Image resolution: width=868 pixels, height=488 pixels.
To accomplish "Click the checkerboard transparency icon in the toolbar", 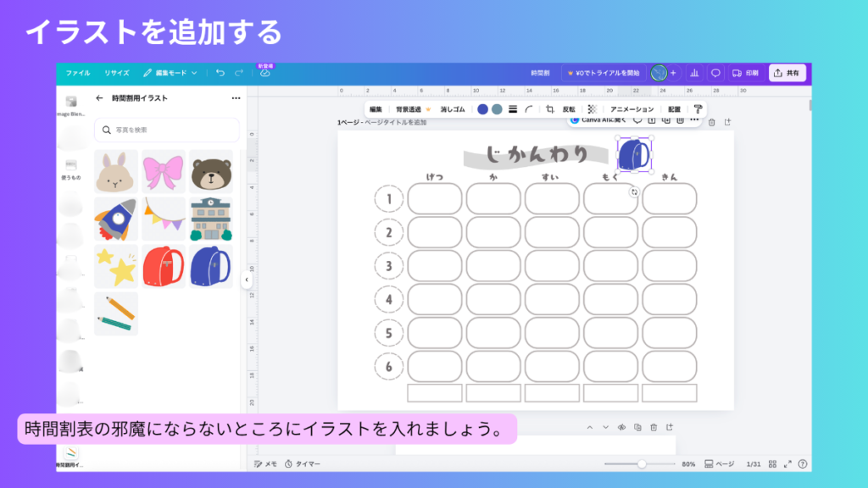I will [x=593, y=109].
